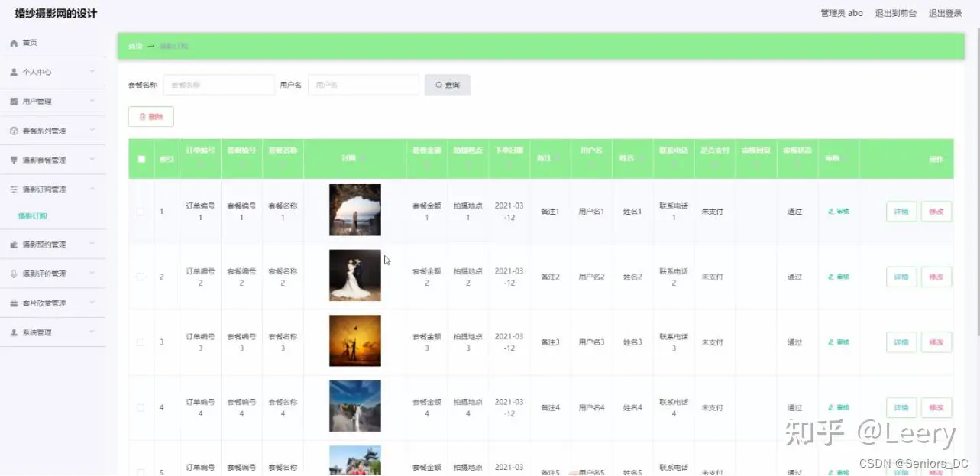
Task: Click the home icon beside 首页
Action: coord(14,44)
